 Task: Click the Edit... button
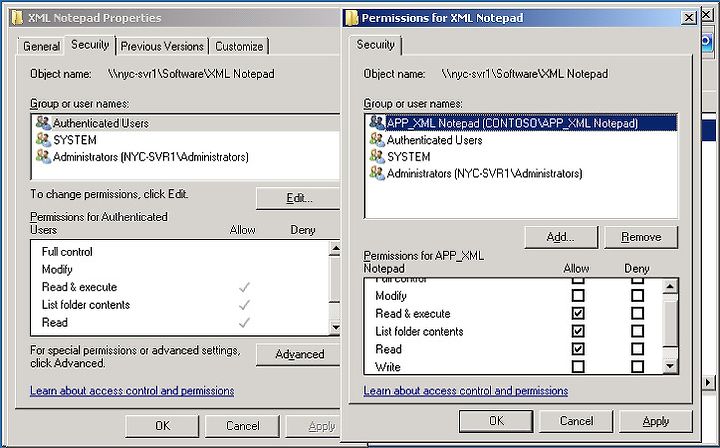pos(299,198)
